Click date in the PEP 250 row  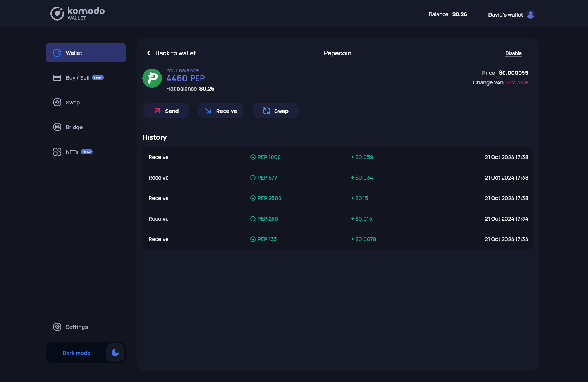tap(506, 219)
